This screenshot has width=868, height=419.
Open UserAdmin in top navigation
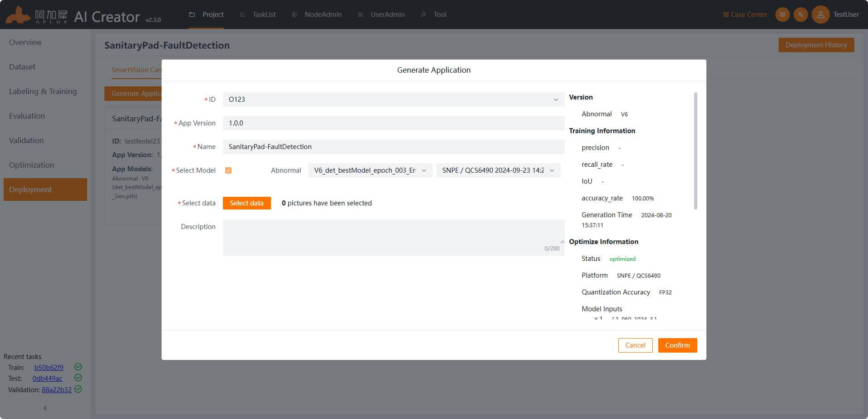point(381,15)
